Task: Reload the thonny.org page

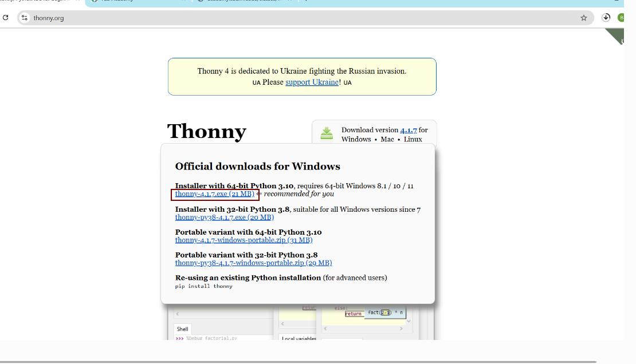Action: [x=5, y=17]
